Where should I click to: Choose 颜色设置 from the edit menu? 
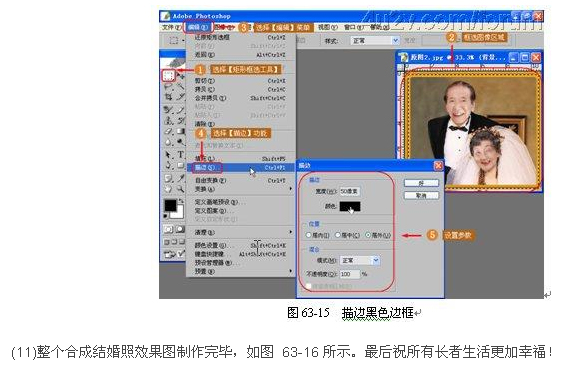pos(240,246)
